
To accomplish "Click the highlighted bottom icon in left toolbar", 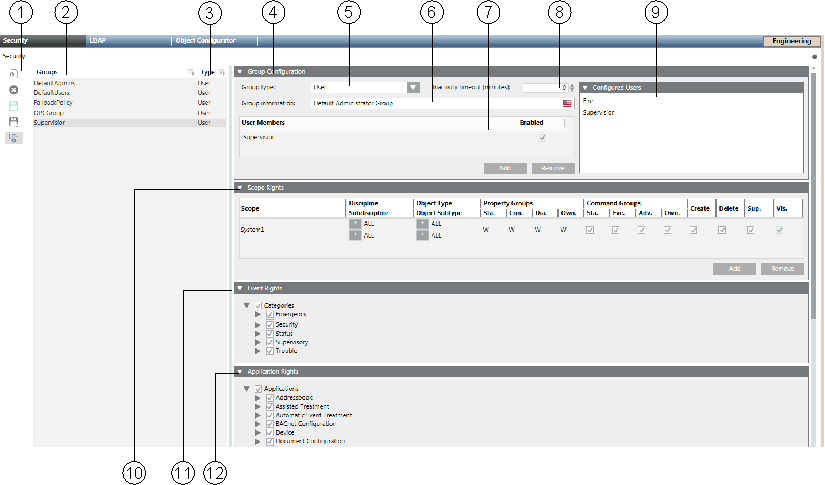I will tap(14, 138).
